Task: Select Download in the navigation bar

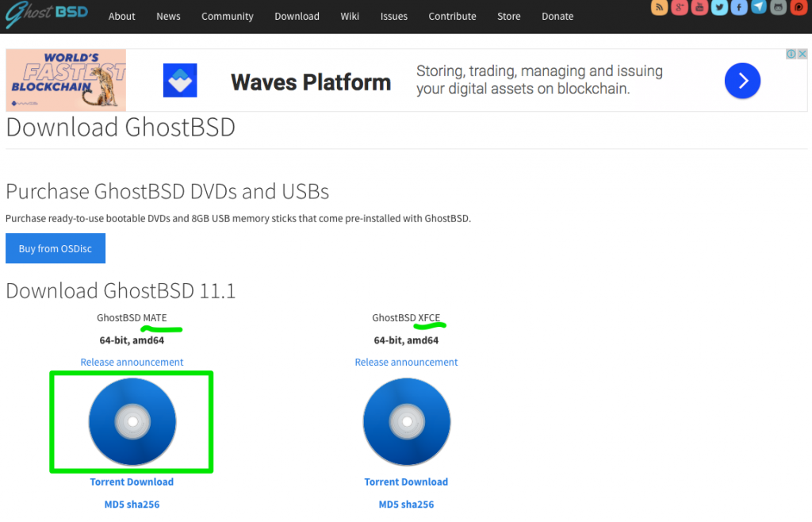Action: [297, 17]
